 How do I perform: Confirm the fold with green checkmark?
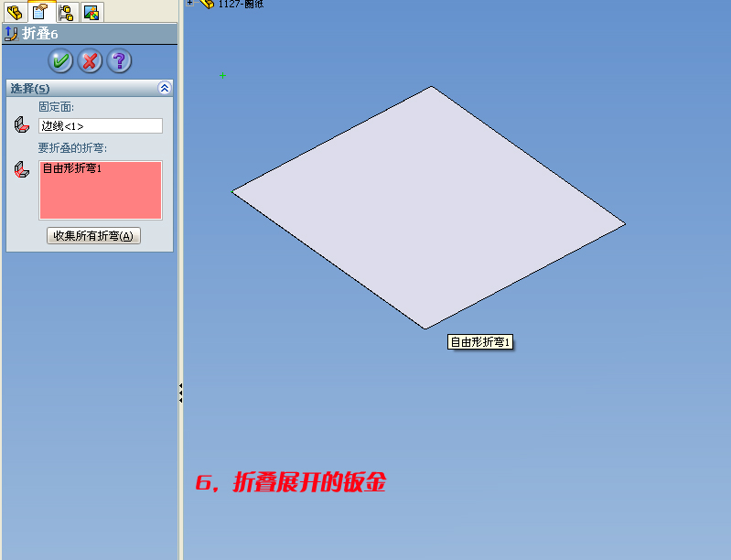(60, 60)
